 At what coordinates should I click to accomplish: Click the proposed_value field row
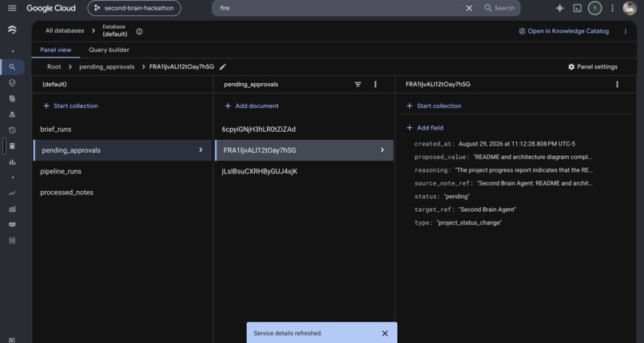[503, 157]
